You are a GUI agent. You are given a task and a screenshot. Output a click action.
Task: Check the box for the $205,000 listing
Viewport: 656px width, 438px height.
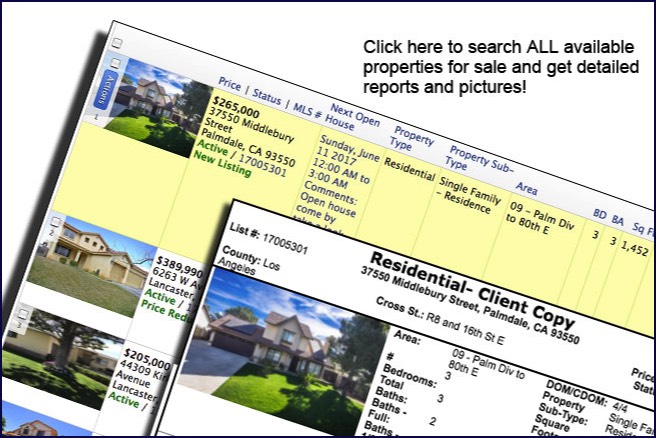coord(23,314)
